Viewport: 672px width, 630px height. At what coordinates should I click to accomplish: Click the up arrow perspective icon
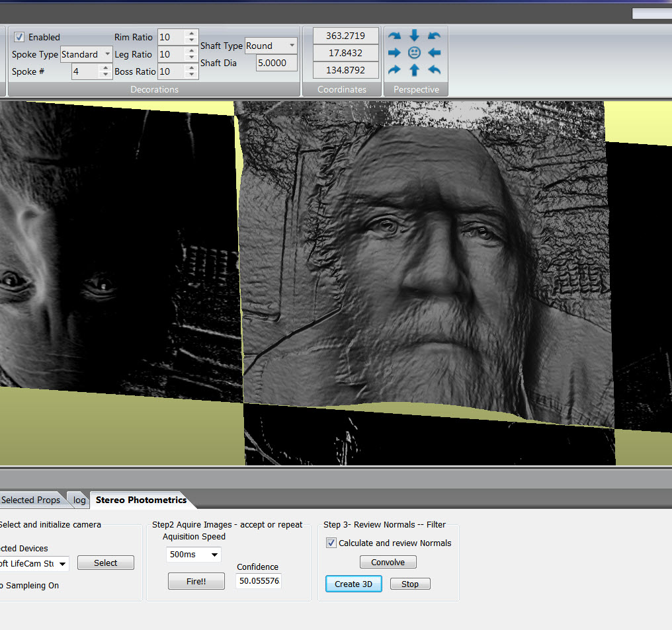(415, 70)
